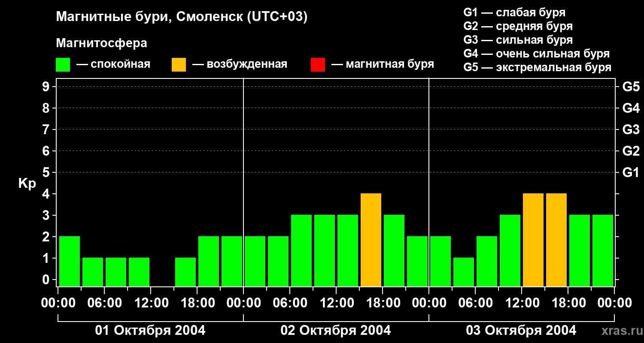Click the G1 storm level label on axis

[x=631, y=173]
